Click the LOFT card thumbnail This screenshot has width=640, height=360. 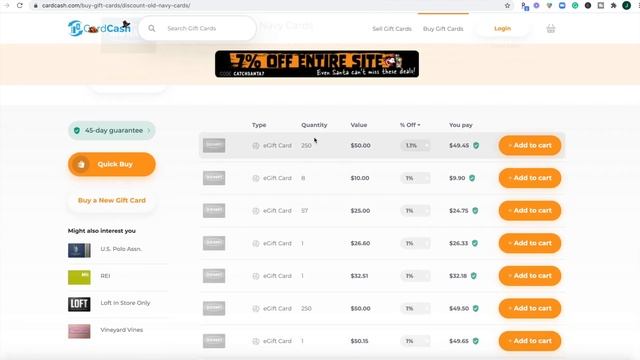tap(79, 304)
